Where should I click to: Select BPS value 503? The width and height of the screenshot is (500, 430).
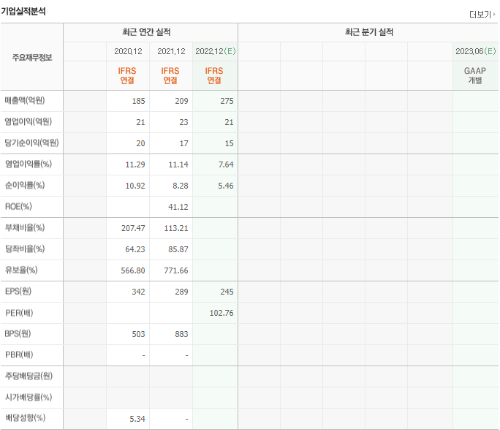139,334
